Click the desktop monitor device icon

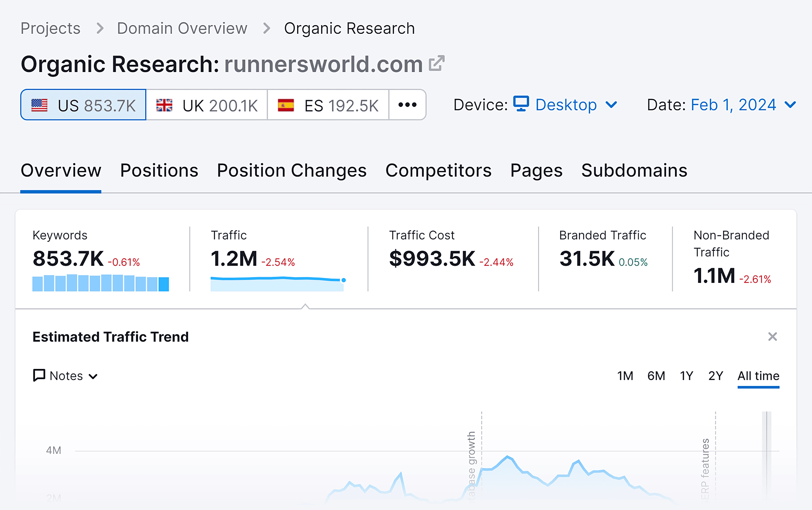point(521,105)
